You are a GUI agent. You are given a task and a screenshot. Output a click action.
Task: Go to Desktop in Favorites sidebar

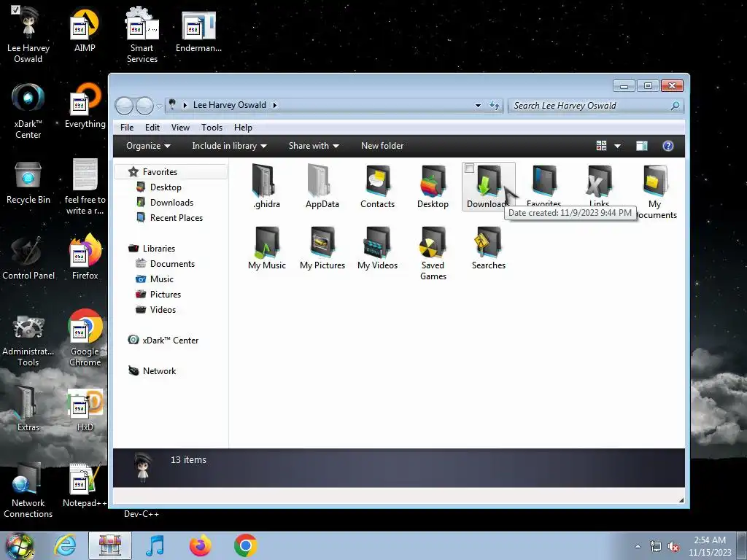pos(166,187)
